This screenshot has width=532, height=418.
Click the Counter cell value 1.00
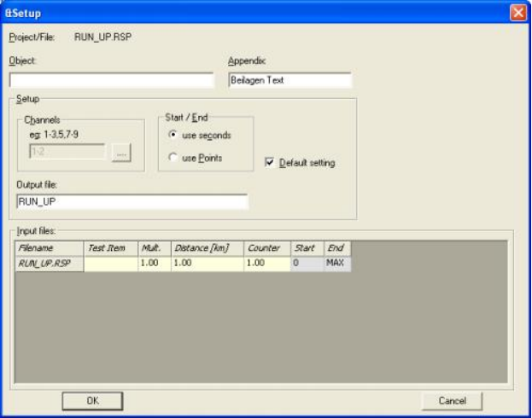point(267,264)
